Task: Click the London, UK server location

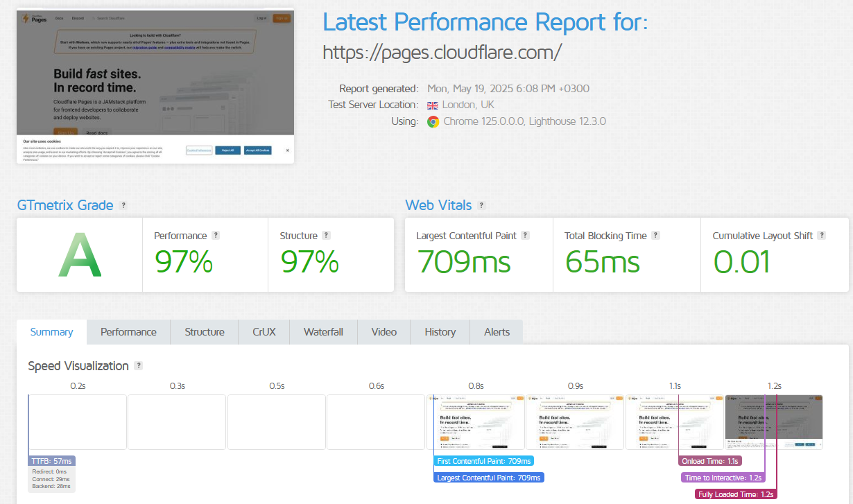Action: click(x=468, y=105)
